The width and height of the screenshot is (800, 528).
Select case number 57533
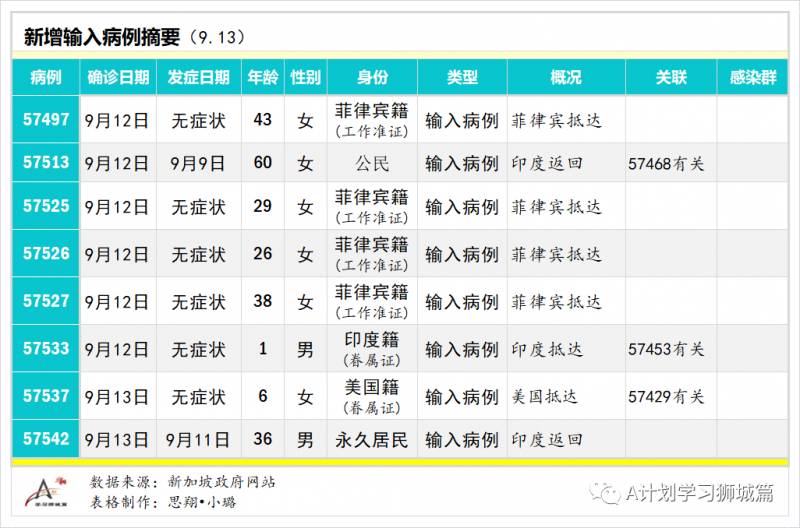[46, 348]
